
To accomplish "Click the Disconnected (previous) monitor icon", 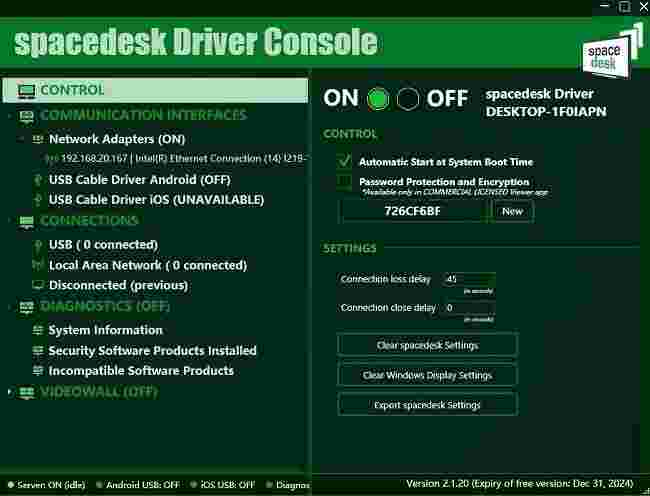I will point(38,285).
